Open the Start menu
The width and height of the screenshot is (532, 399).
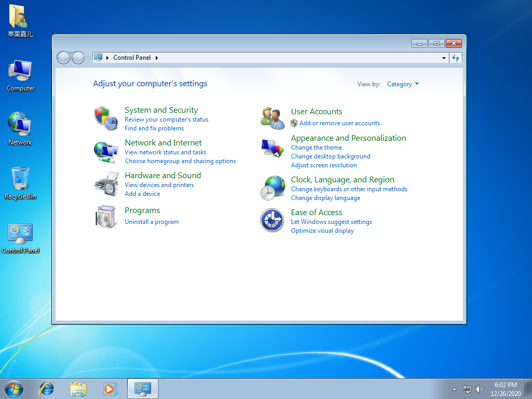(x=13, y=389)
